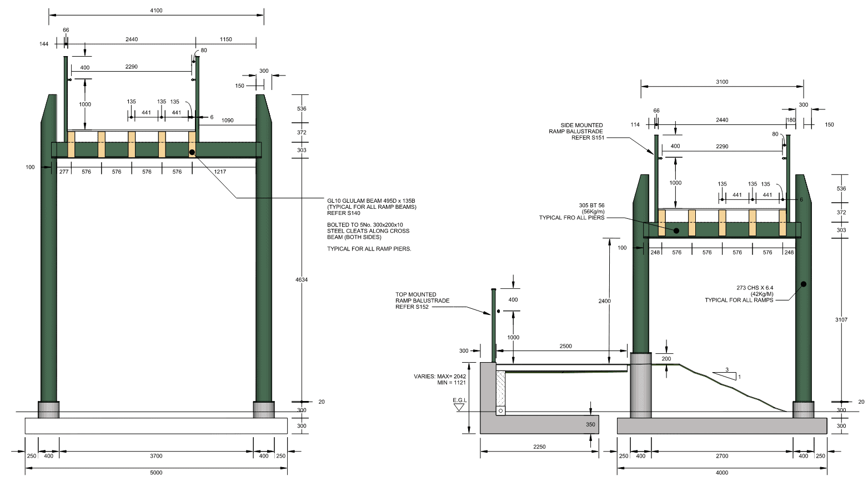Click the leader dot near the S152 balustrade
868x481 pixels.
498,312
